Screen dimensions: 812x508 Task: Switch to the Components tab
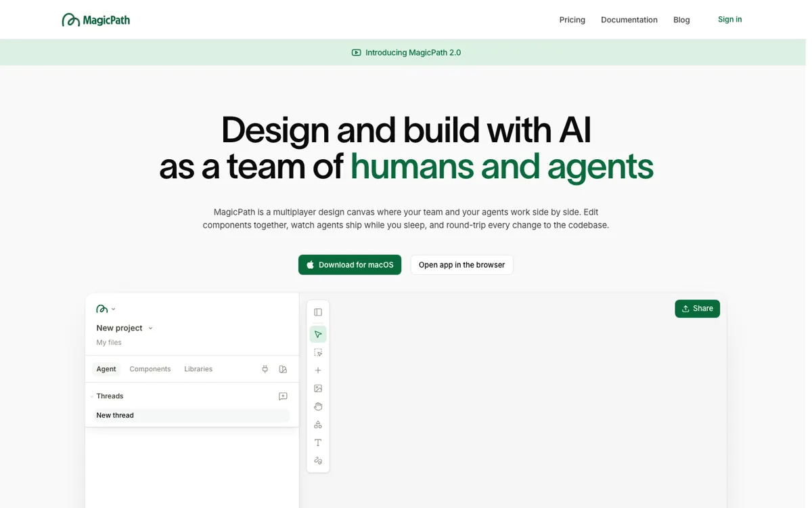pos(150,369)
